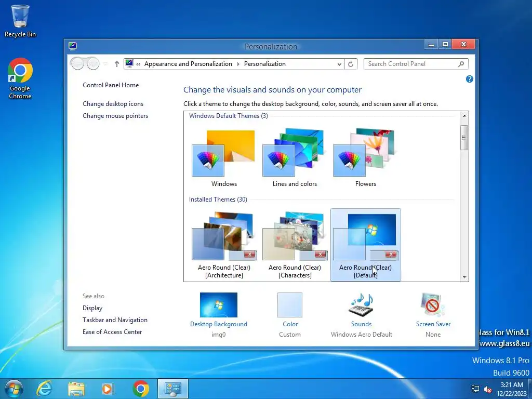Open Change mouse pointers link
Viewport: 532px width, 399px height.
click(x=115, y=116)
